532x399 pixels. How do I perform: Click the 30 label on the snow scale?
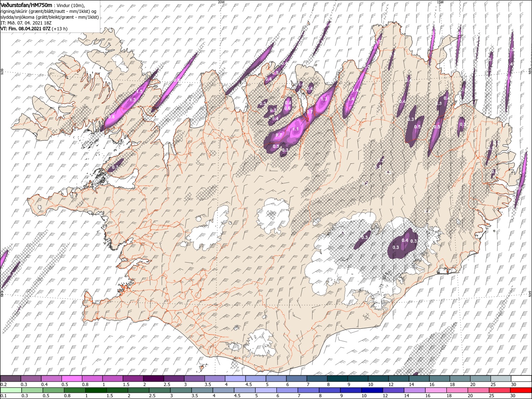(x=513, y=384)
